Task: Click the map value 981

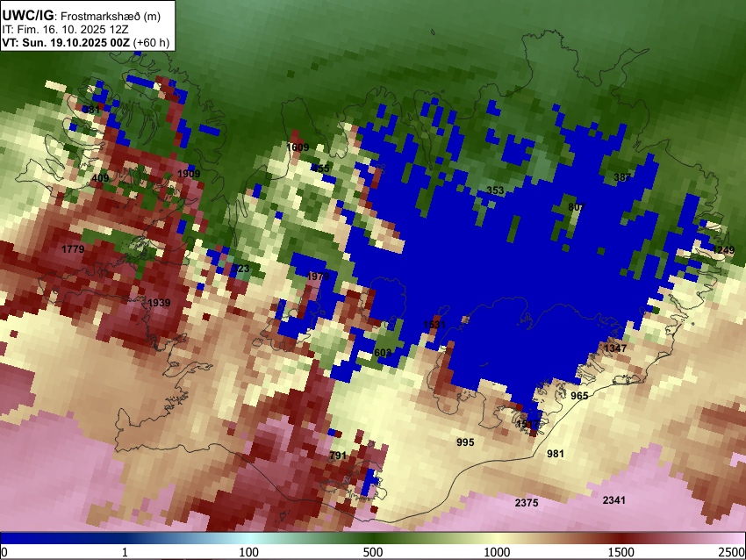Action: [556, 454]
